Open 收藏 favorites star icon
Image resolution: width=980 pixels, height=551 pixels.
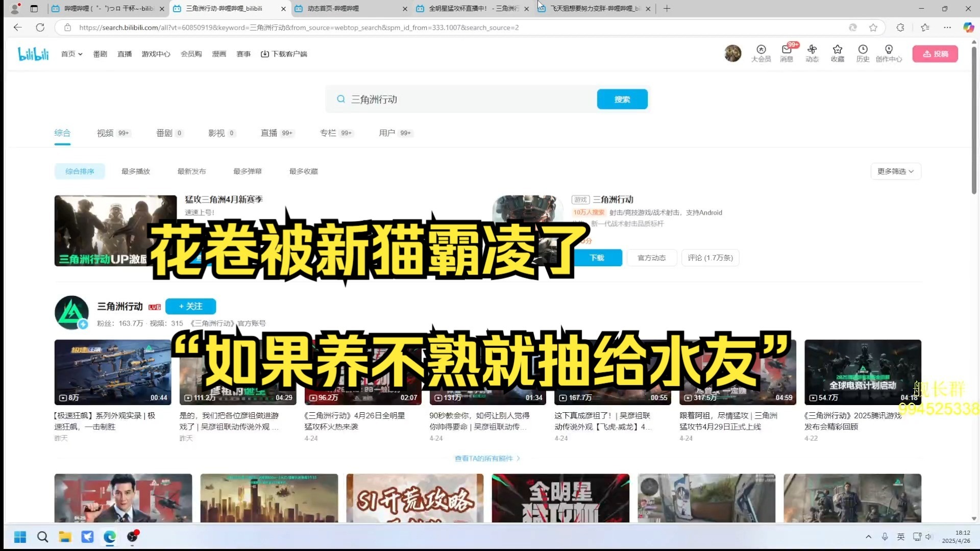click(838, 53)
